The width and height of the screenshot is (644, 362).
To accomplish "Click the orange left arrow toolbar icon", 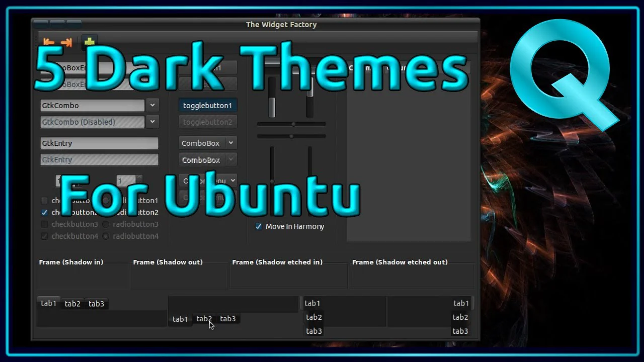I will point(49,43).
